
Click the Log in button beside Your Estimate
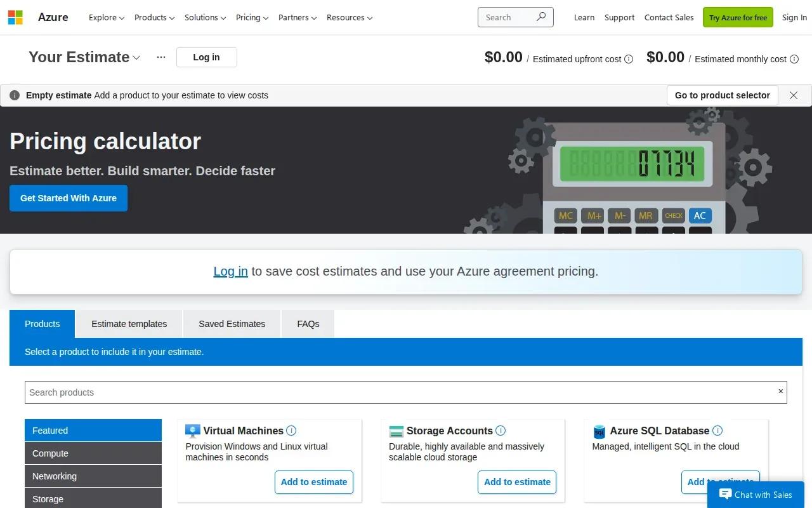tap(206, 57)
